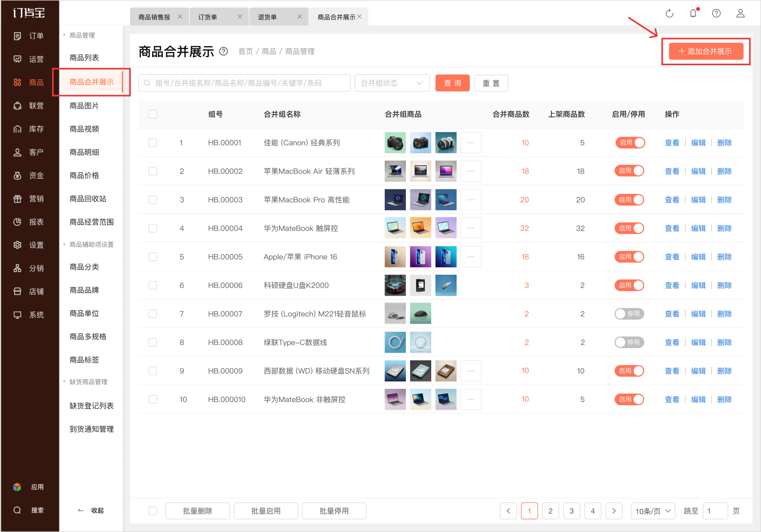Viewport: 761px width, 532px height.
Task: Open the notifications bell icon
Action: [x=693, y=13]
